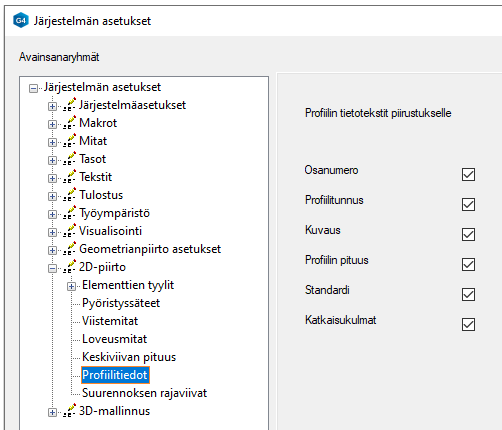Click the keyword icon beside 3D-mallinnus
This screenshot has height=430, width=502.
[69, 411]
